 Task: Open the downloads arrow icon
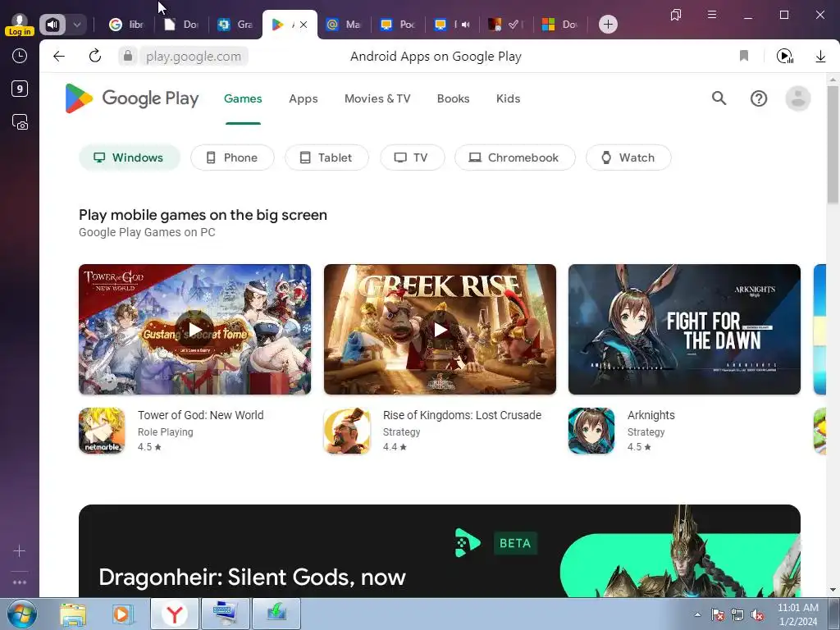tap(820, 56)
